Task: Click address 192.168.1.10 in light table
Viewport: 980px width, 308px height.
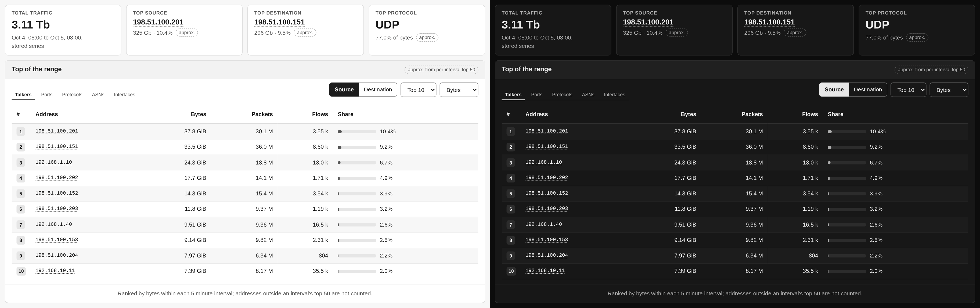Action: tap(54, 162)
